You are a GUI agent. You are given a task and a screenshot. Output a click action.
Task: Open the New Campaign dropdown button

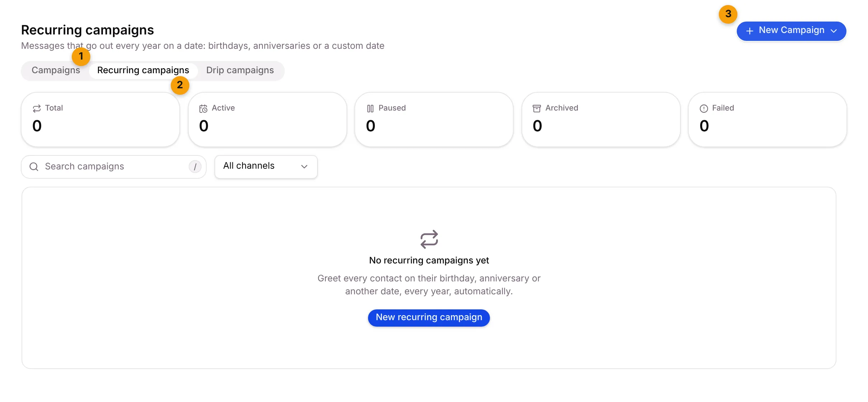tap(791, 31)
